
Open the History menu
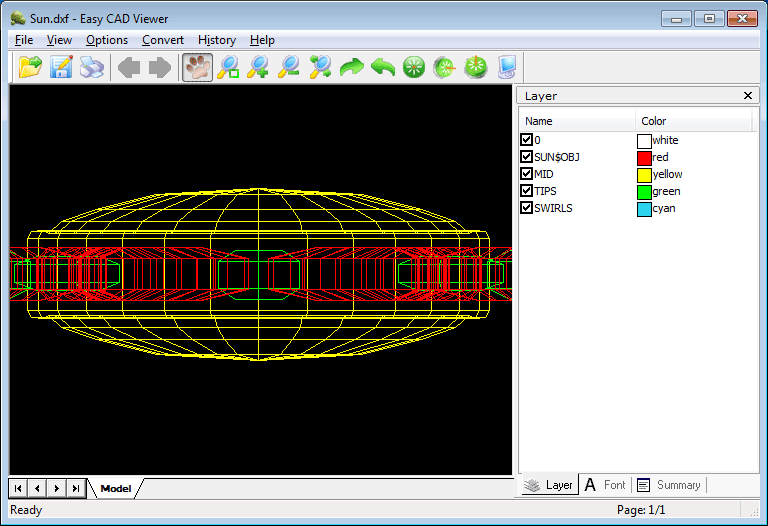tap(217, 40)
